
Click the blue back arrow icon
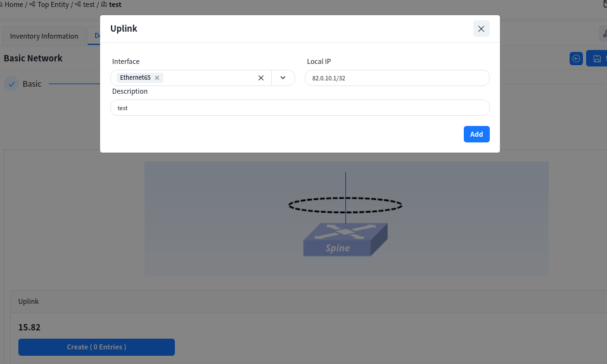click(x=576, y=58)
